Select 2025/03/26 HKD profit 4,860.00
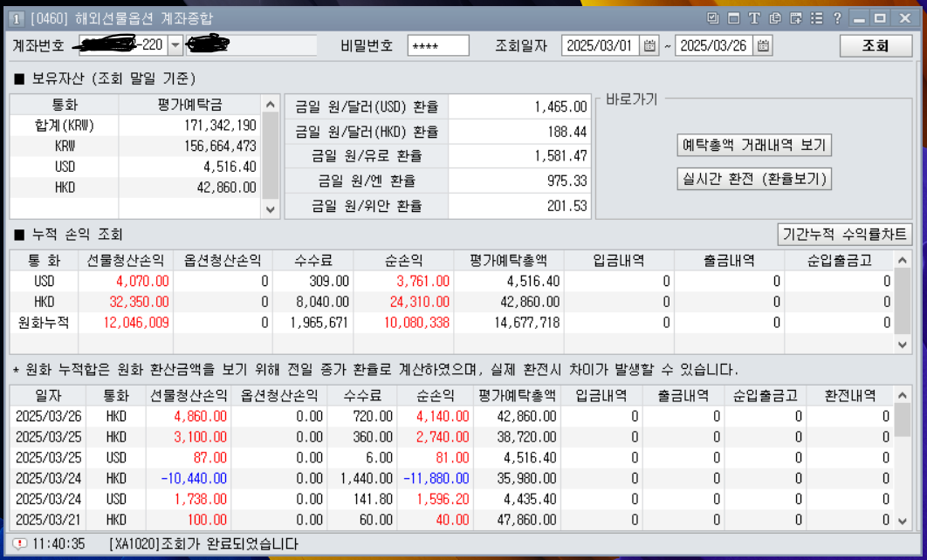This screenshot has height=560, width=927. point(200,416)
